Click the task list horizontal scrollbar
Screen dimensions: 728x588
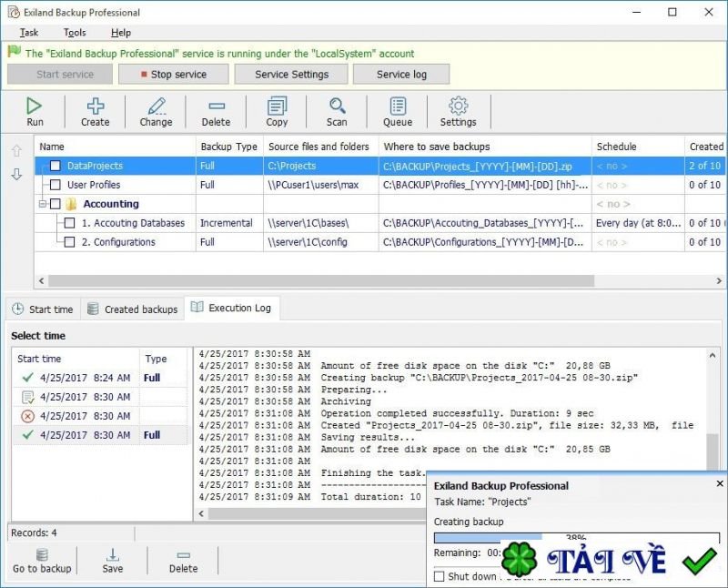(321, 280)
